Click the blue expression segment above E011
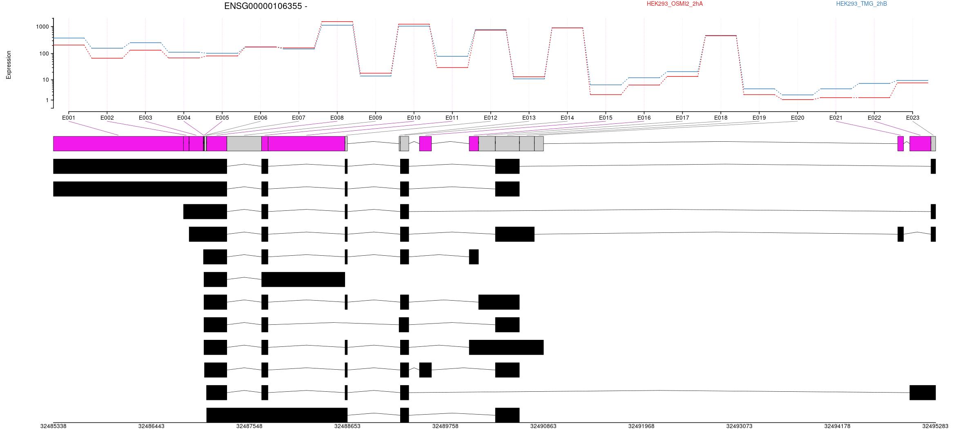The image size is (980, 433). (x=452, y=56)
